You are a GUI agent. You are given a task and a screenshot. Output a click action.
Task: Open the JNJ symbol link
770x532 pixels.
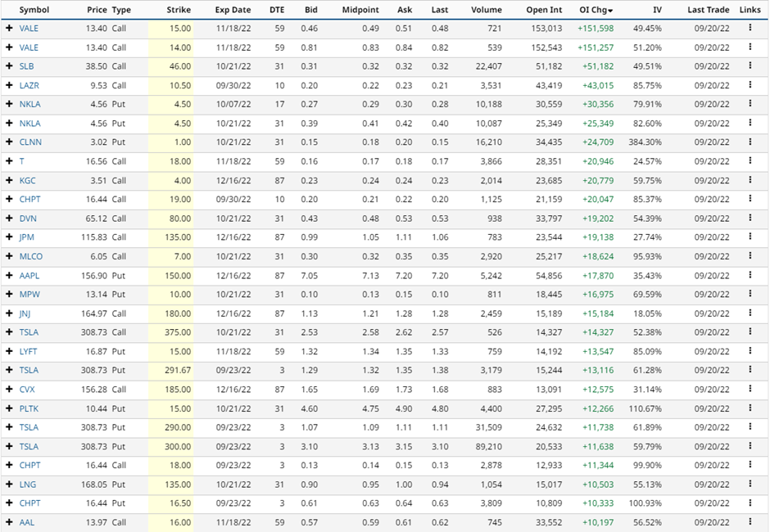coord(25,313)
